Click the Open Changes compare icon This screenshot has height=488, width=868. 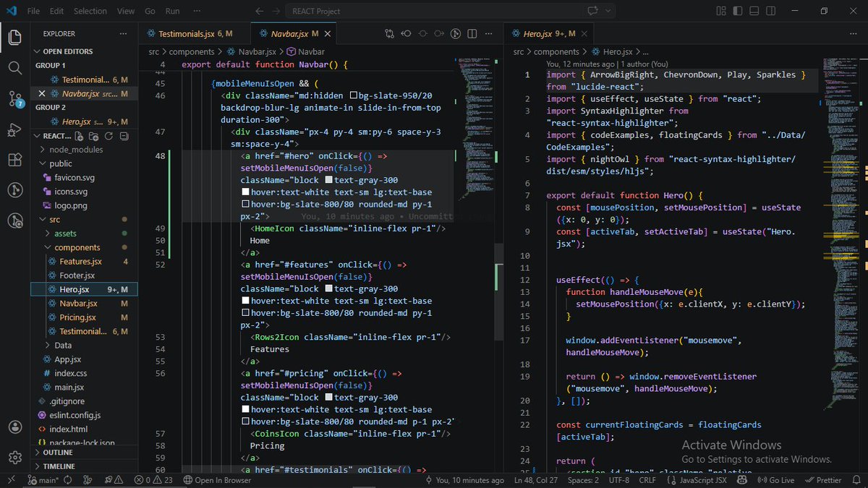(x=390, y=34)
